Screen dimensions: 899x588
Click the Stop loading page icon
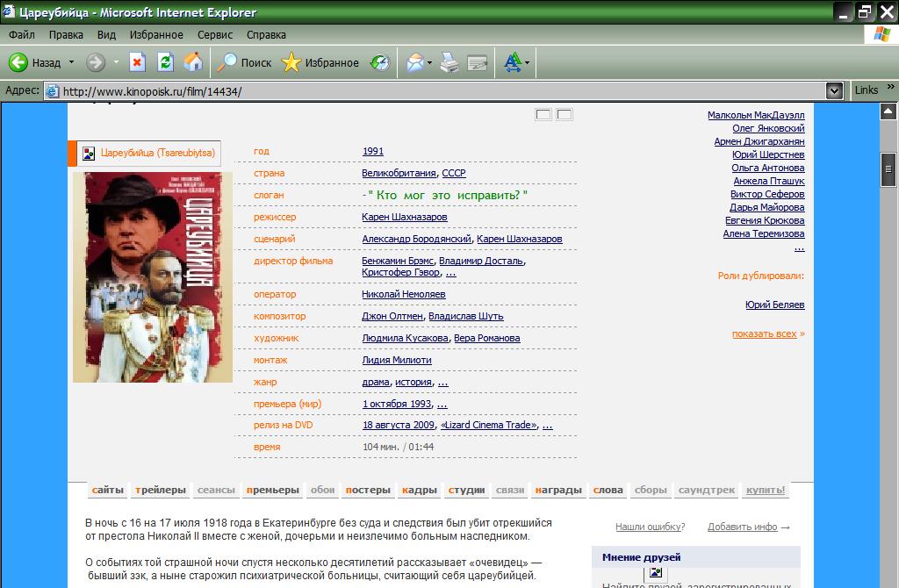(137, 63)
